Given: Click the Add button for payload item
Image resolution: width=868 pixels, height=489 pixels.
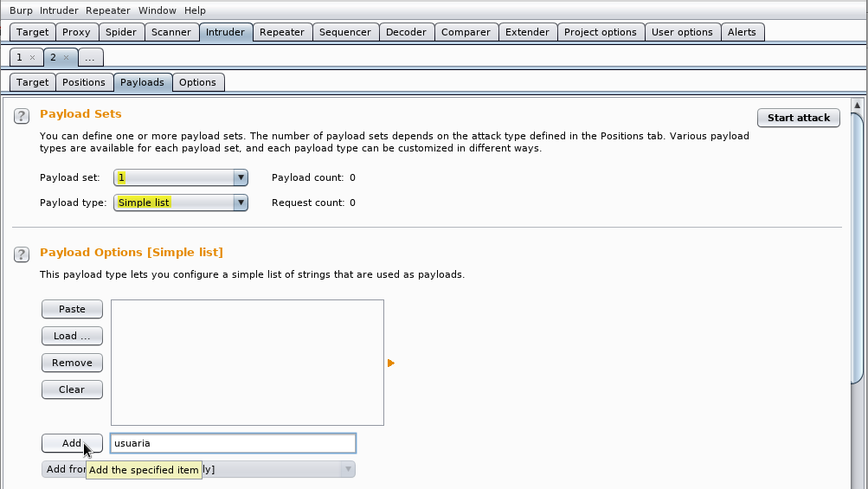Looking at the screenshot, I should (x=72, y=443).
